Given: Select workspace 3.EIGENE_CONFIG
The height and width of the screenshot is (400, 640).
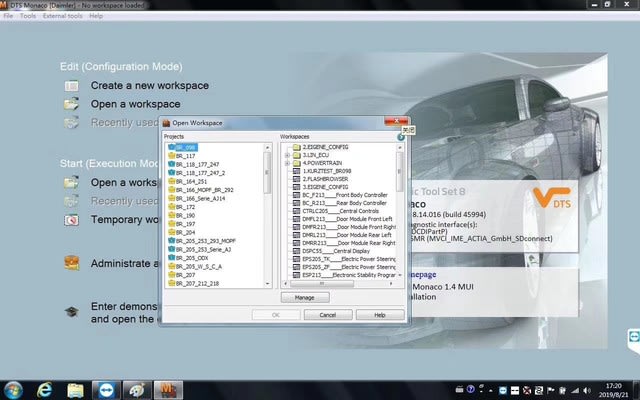Looking at the screenshot, I should (320, 187).
